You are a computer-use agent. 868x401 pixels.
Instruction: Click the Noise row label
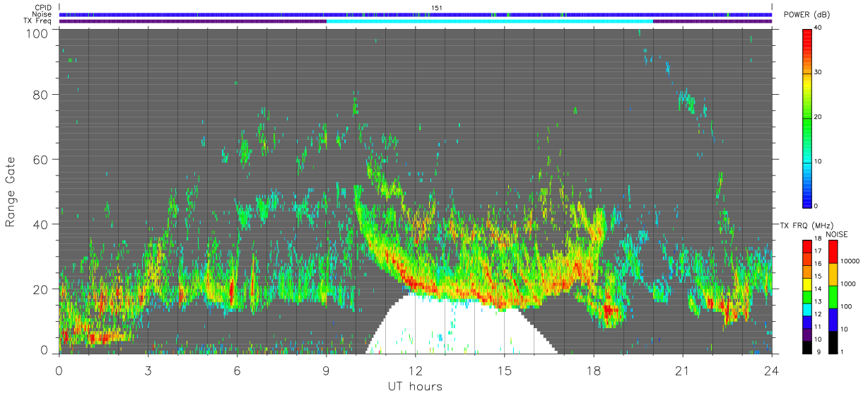pyautogui.click(x=42, y=14)
